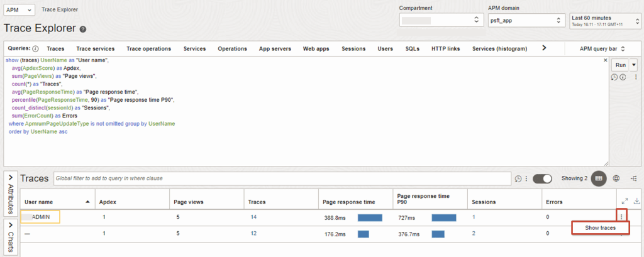This screenshot has height=257, width=644.
Task: Open query history below Run button
Action: tap(614, 77)
